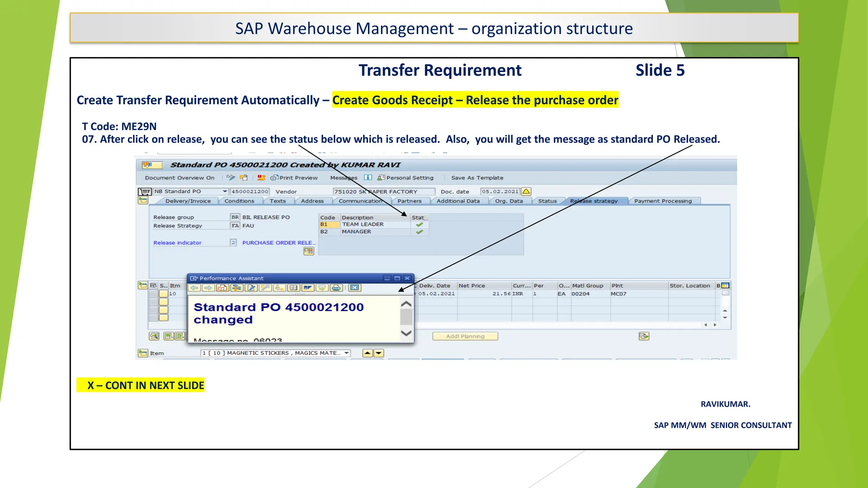Click TEAM LEADER released checkmark status
868x488 pixels.
click(420, 225)
